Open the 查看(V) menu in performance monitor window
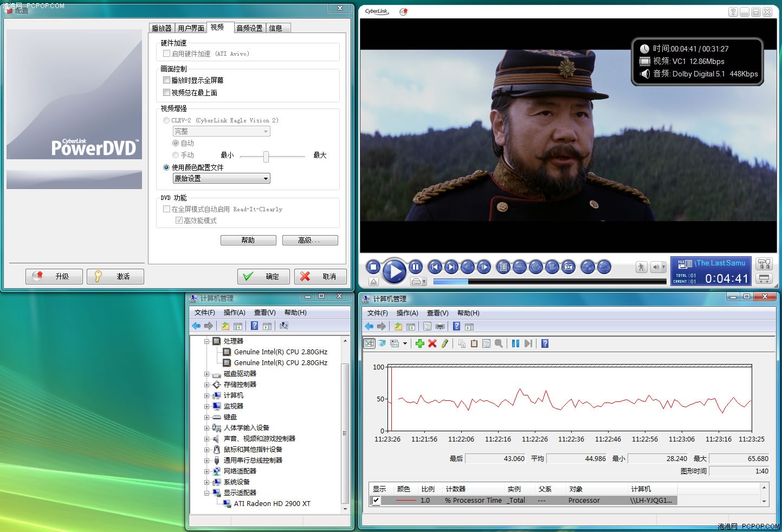782x532 pixels. pos(437,313)
